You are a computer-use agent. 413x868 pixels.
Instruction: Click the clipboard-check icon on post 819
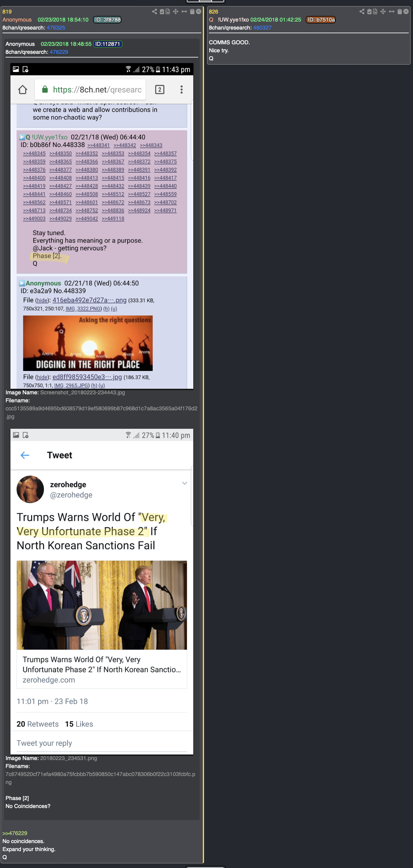coord(162,11)
